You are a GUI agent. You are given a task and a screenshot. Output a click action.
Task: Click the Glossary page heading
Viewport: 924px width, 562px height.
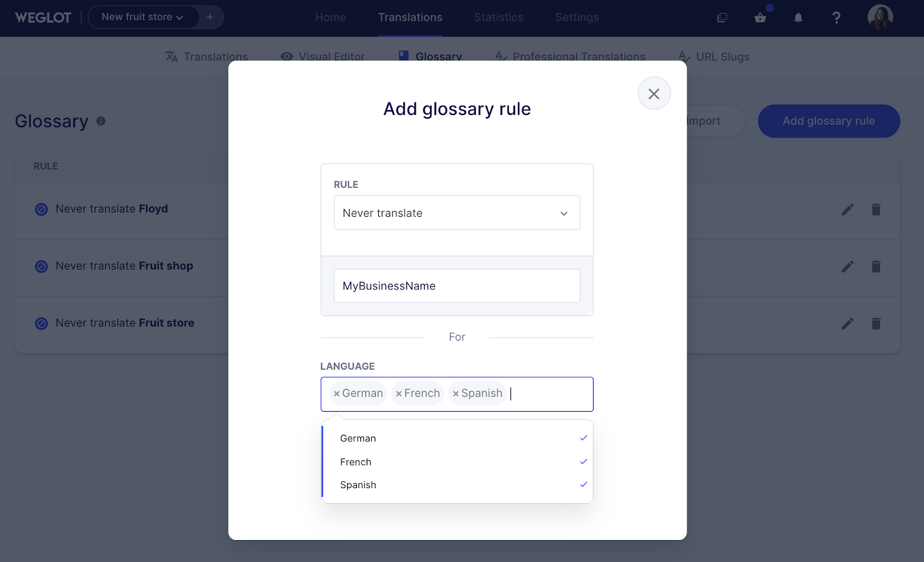52,121
